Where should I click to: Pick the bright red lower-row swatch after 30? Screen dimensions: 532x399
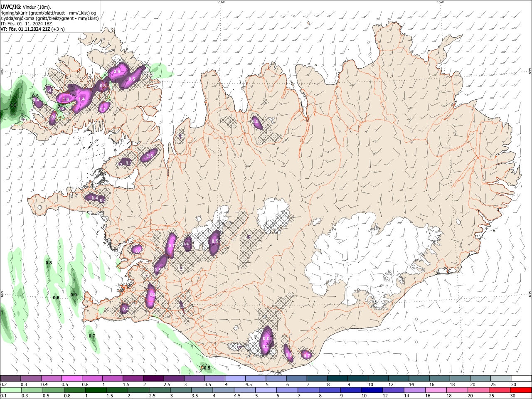point(521,390)
